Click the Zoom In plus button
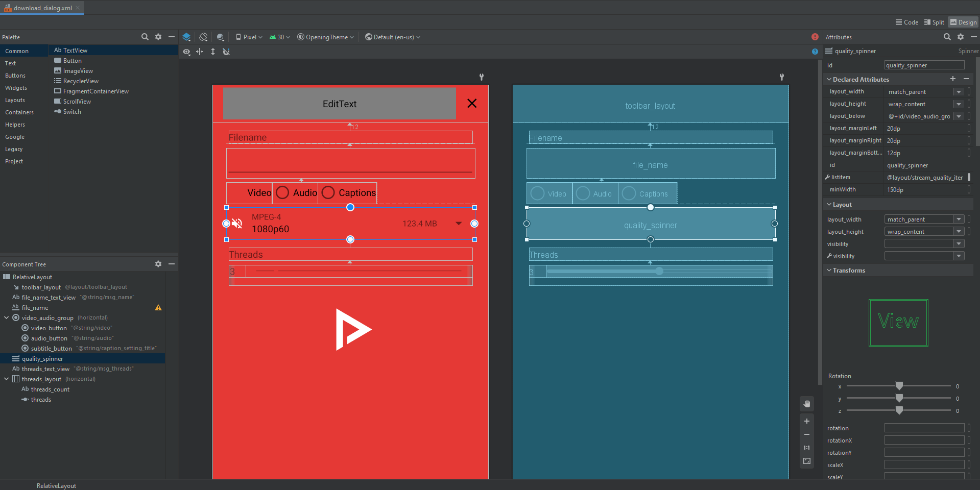 click(807, 421)
